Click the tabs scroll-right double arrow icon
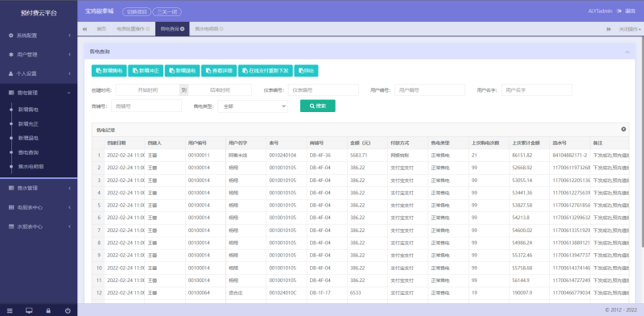 point(609,29)
